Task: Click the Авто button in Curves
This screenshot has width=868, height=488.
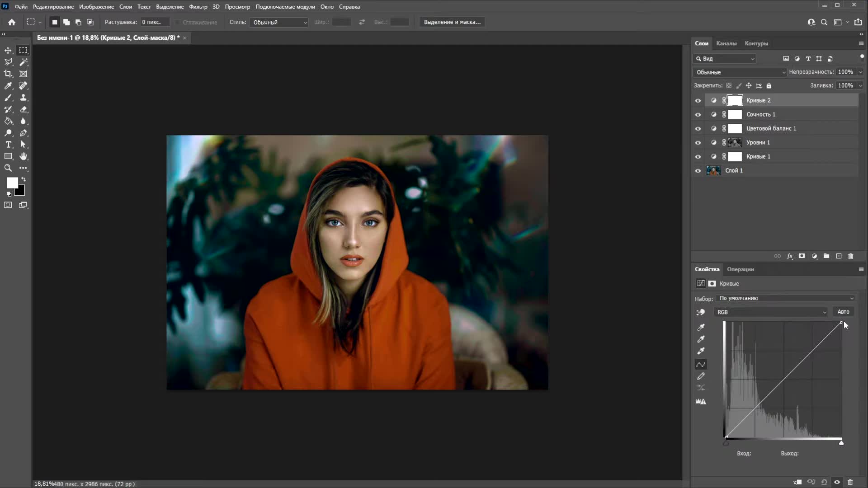Action: click(x=843, y=312)
